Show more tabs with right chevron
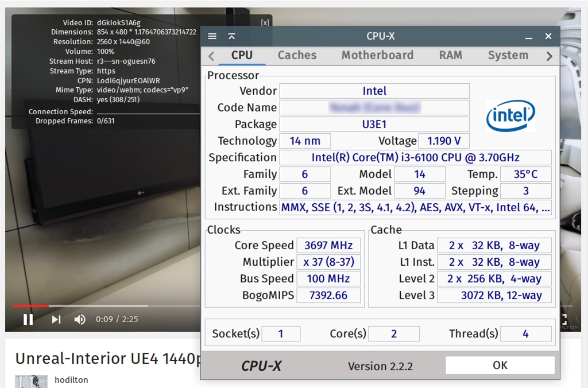This screenshot has height=388, width=588. [x=550, y=56]
